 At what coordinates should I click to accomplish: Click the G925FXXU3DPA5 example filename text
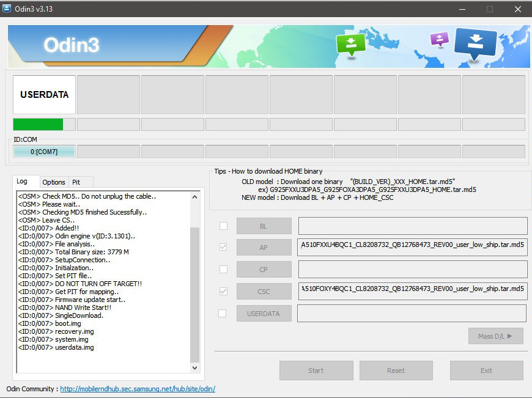[x=373, y=190]
